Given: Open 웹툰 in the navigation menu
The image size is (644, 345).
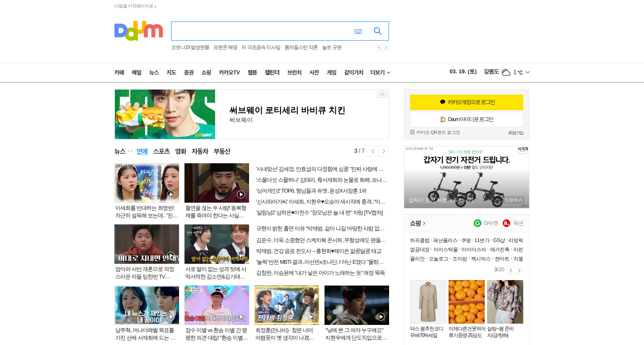Looking at the screenshot, I should coord(252,72).
